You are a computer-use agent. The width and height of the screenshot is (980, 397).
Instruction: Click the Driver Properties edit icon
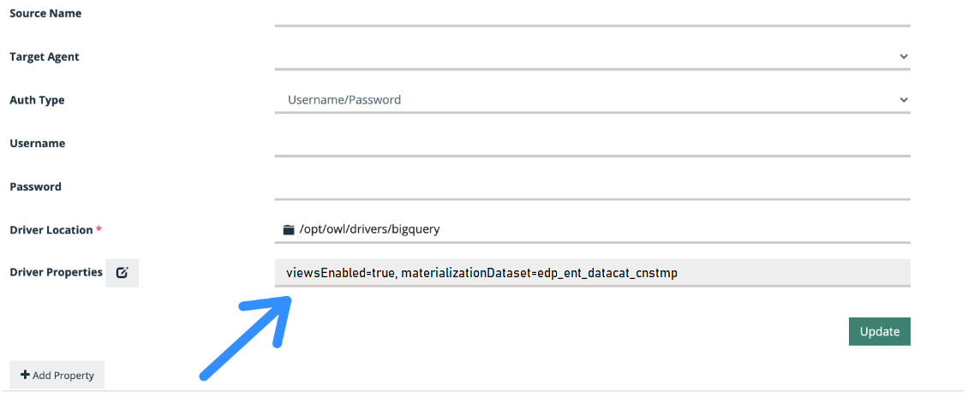point(122,273)
